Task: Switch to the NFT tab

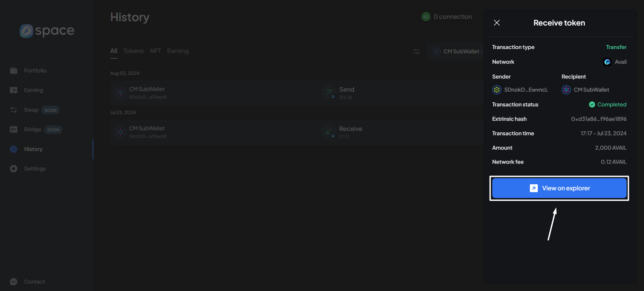Action: [155, 51]
